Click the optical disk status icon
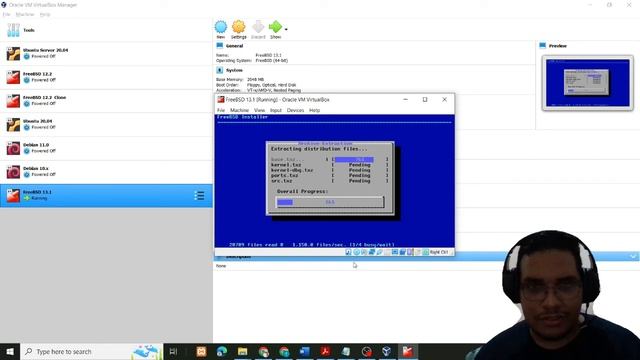The width and height of the screenshot is (640, 360). [x=356, y=252]
